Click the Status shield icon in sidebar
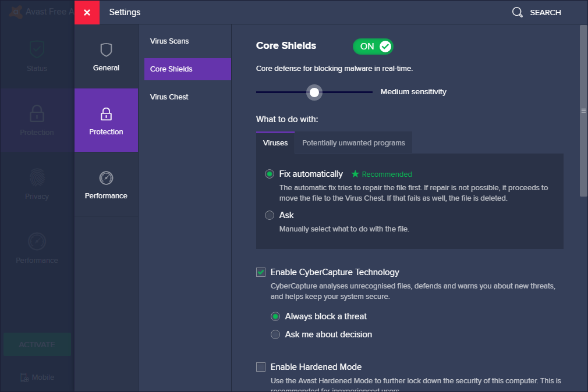 point(37,50)
